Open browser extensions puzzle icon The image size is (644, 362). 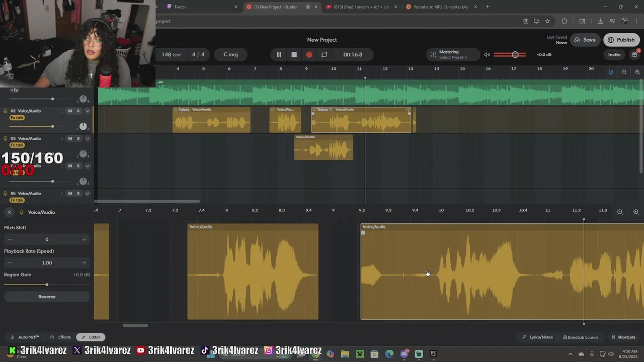pyautogui.click(x=564, y=21)
